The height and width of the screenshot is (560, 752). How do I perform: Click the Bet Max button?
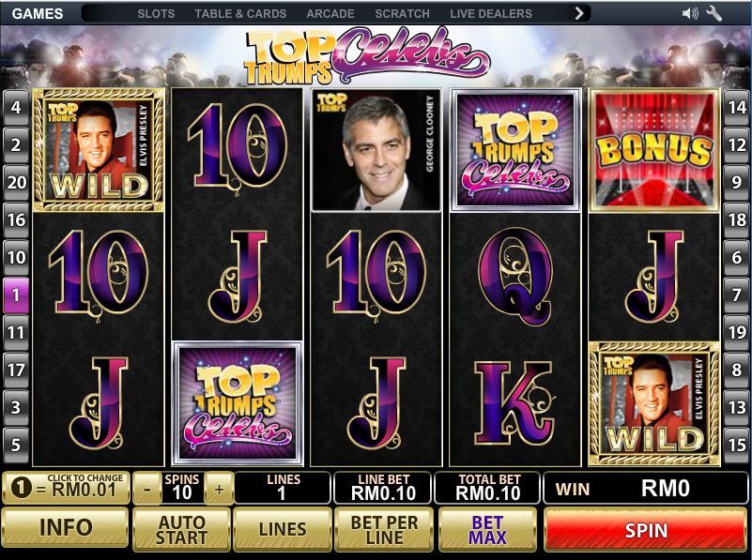[x=487, y=530]
